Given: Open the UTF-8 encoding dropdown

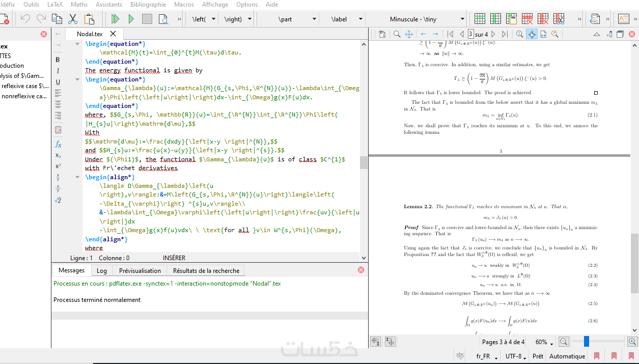Looking at the screenshot, I should pos(516,356).
